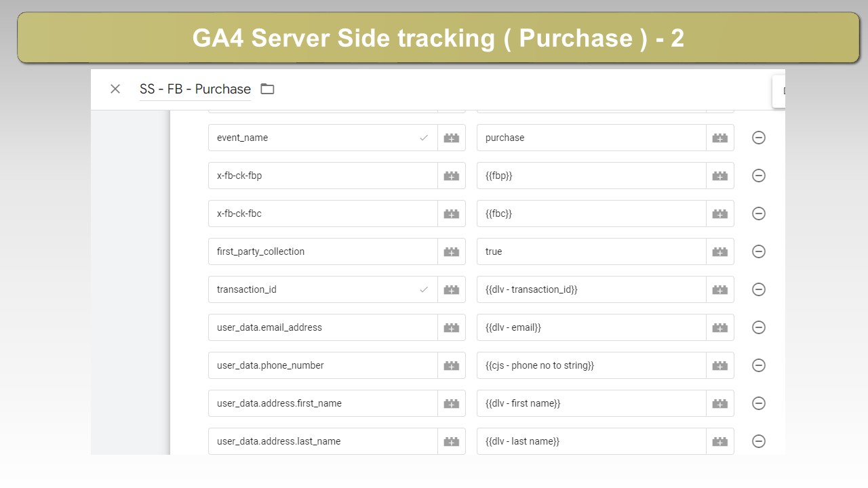Click the user_data.address.first_name name field
This screenshot has width=868, height=488.
coord(323,403)
